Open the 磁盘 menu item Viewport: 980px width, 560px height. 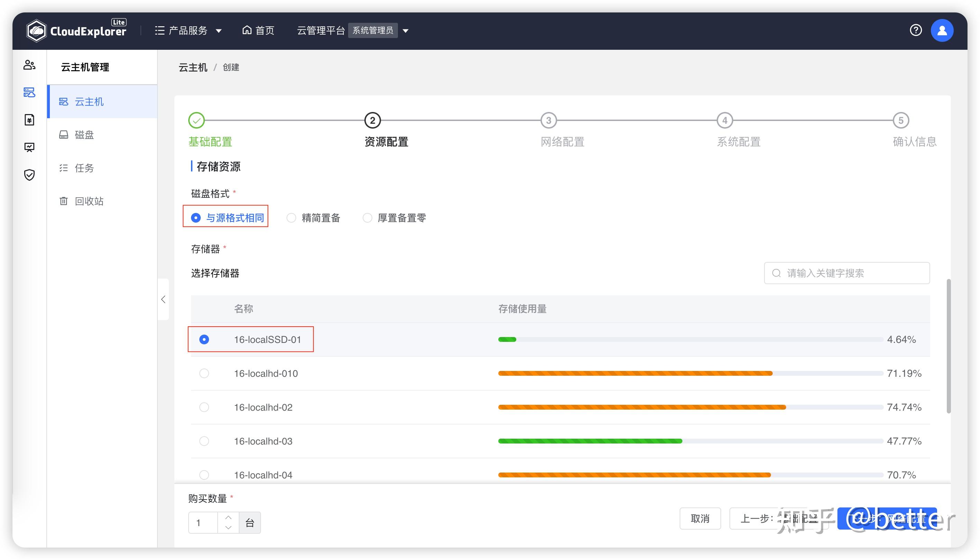click(84, 134)
